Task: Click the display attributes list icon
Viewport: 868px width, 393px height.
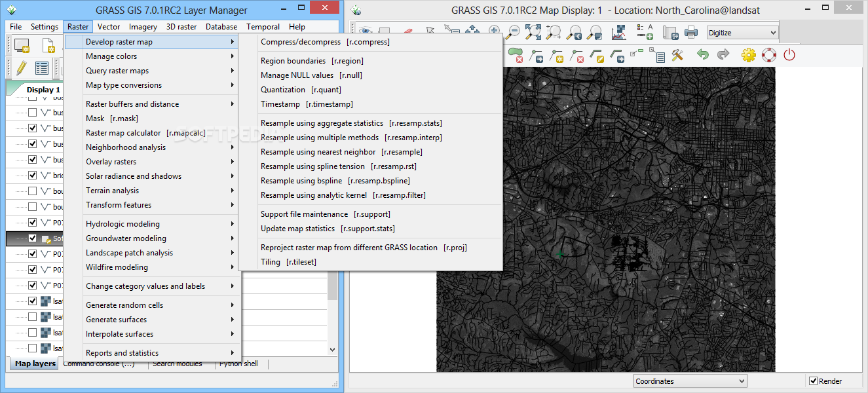Action: 658,55
